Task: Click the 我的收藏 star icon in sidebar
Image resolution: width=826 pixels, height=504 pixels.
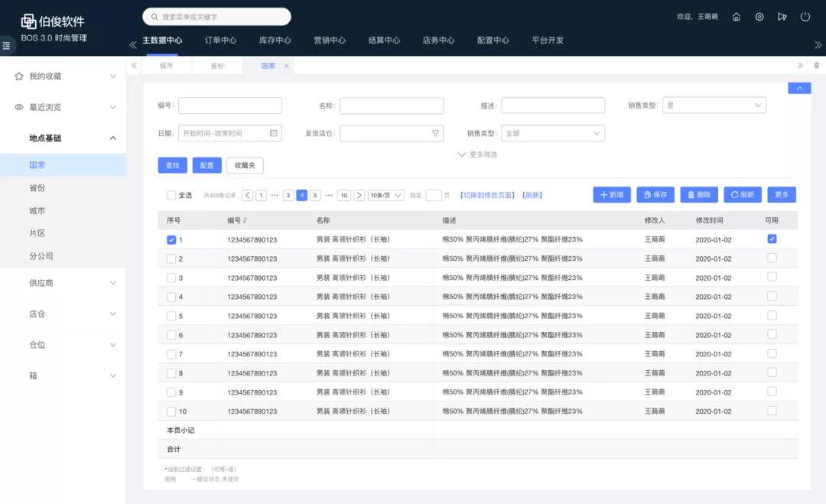Action: [18, 76]
